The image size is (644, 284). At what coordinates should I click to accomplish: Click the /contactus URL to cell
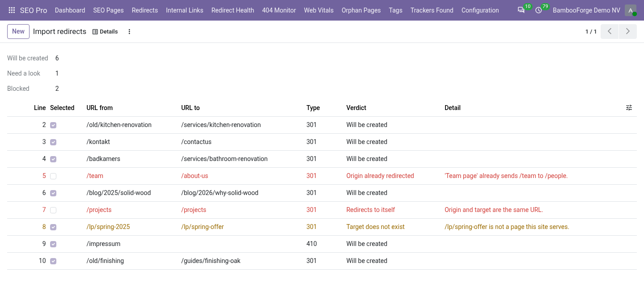pos(196,142)
